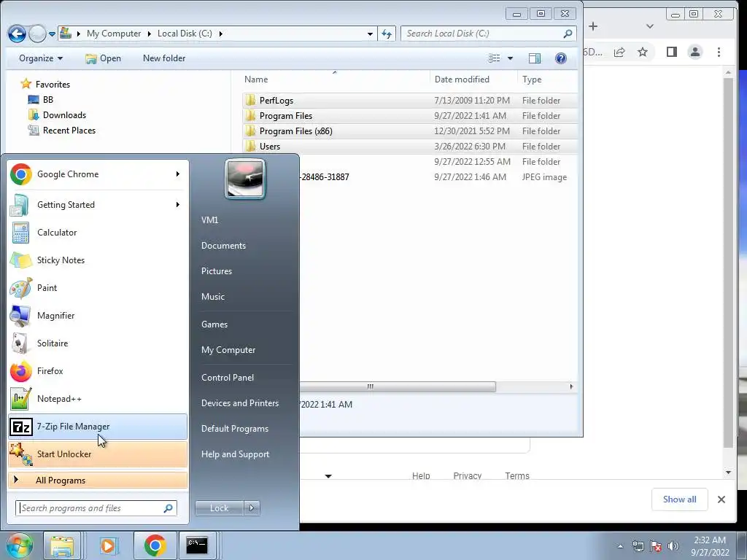Open Privacy link in Chrome page
747x560 pixels.
coord(468,475)
